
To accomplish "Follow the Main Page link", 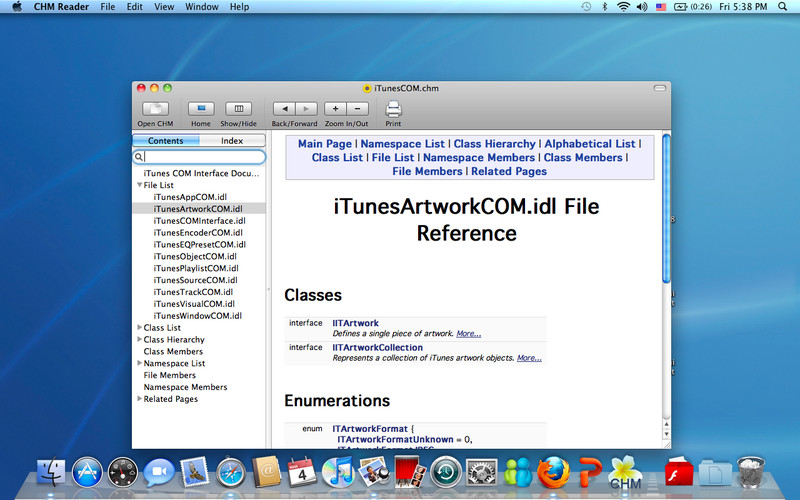I will click(x=325, y=144).
